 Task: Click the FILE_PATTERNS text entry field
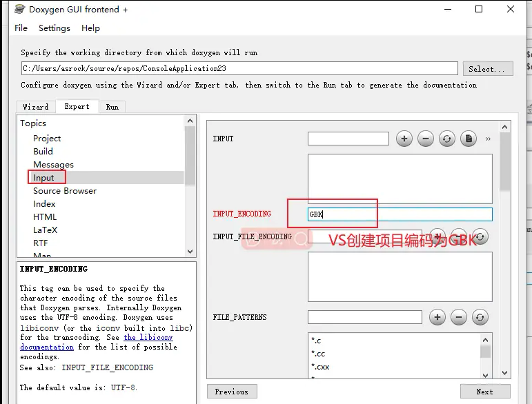click(365, 317)
